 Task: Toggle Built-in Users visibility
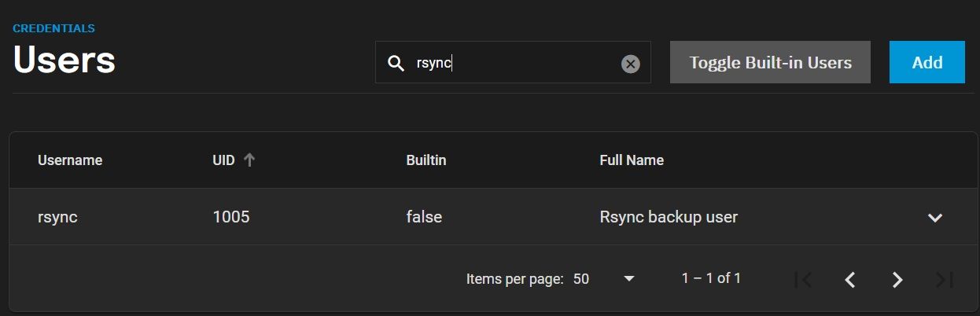pos(770,62)
